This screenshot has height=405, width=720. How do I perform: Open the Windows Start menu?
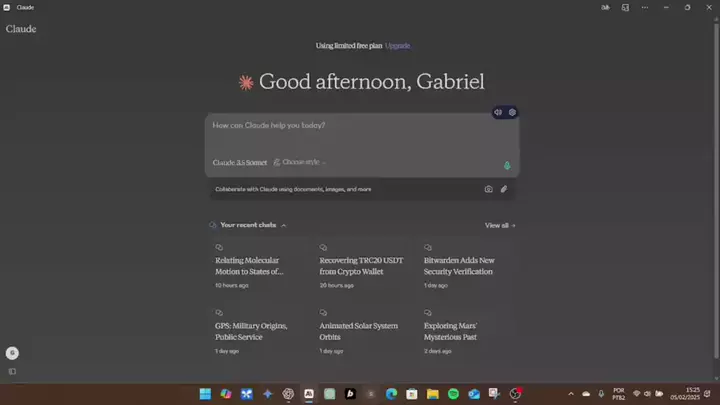point(205,394)
